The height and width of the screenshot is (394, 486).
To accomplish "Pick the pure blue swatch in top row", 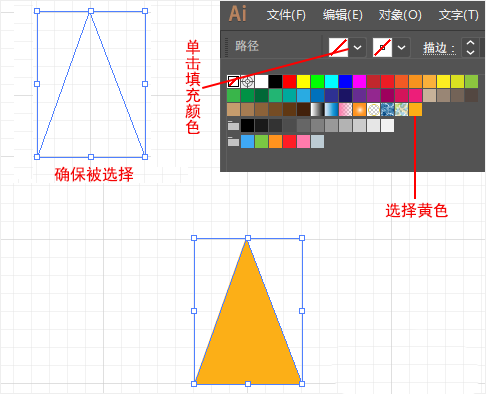I will point(345,81).
